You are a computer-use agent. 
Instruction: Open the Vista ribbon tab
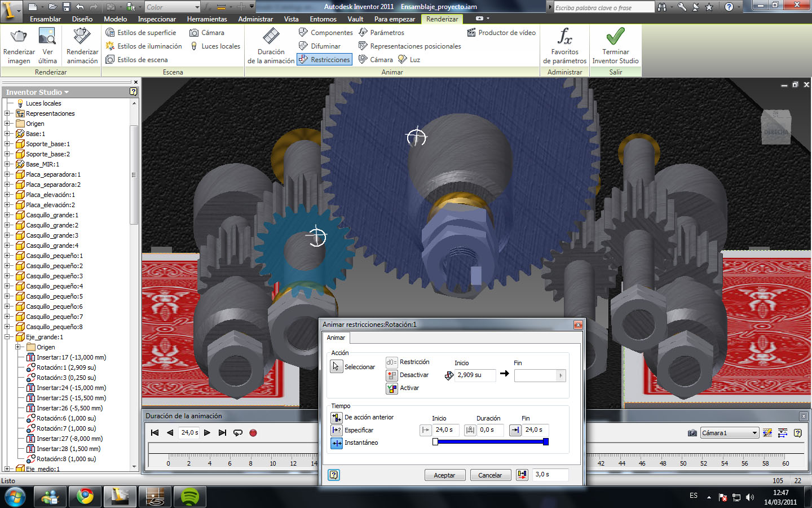292,19
